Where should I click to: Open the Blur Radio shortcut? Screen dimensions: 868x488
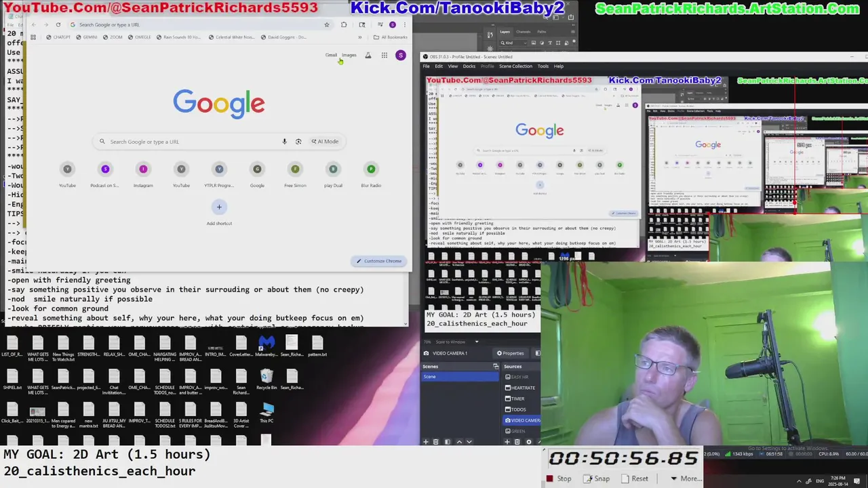click(371, 174)
